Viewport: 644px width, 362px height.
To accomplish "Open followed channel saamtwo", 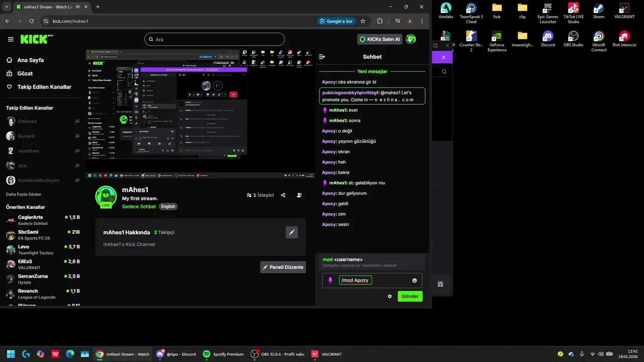I will pyautogui.click(x=43, y=151).
